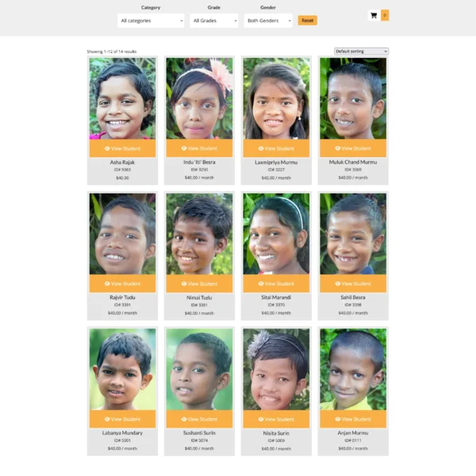
Task: Select Laxmipriya Murmu's photo thumbnail
Action: tap(276, 98)
